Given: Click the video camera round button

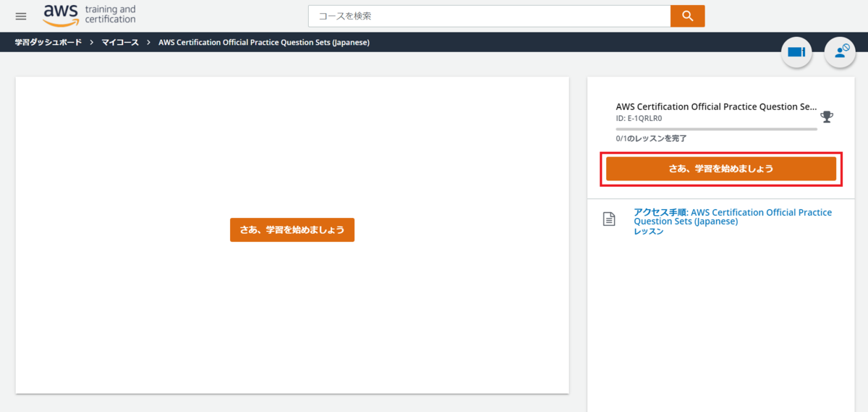Looking at the screenshot, I should coord(796,52).
